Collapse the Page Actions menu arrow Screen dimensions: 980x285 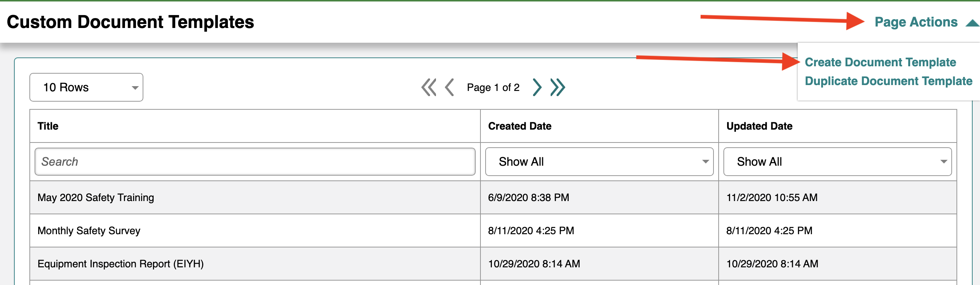[x=972, y=23]
